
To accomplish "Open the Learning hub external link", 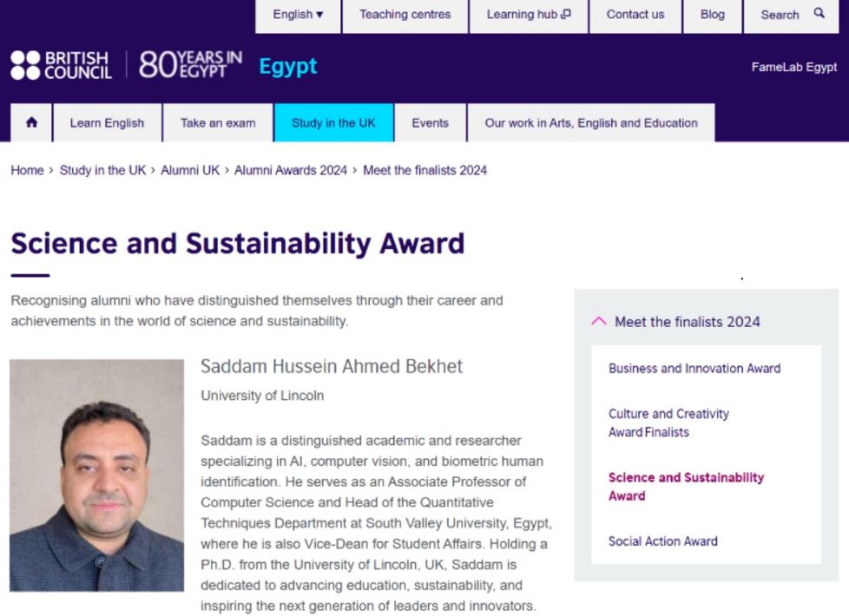I will (x=529, y=15).
